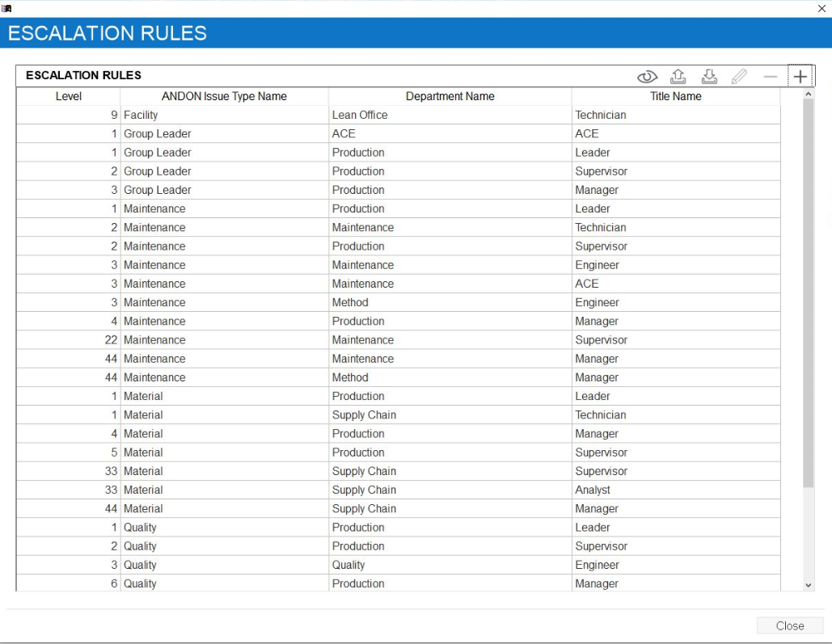Sort by the Level column header
The height and width of the screenshot is (644, 832).
tap(69, 96)
